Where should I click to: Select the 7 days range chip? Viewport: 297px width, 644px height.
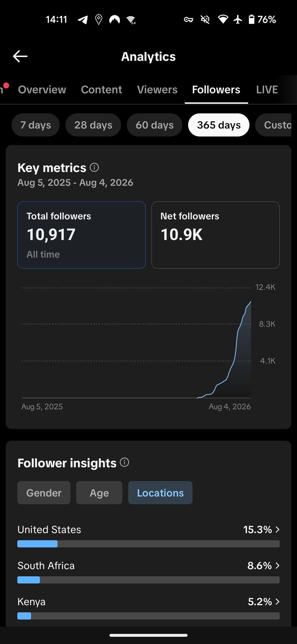(x=35, y=125)
